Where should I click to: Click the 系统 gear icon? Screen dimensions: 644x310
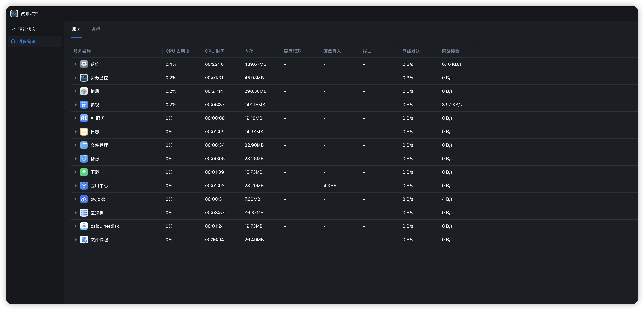[84, 64]
